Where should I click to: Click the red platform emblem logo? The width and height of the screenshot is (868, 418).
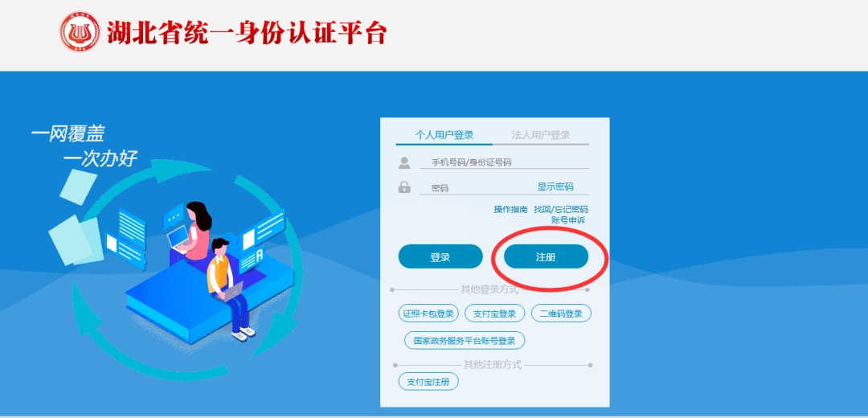tap(80, 32)
